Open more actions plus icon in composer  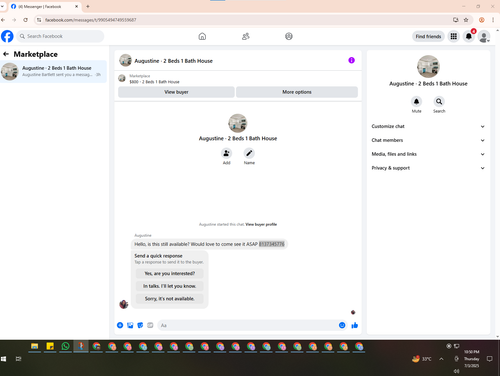click(x=120, y=325)
